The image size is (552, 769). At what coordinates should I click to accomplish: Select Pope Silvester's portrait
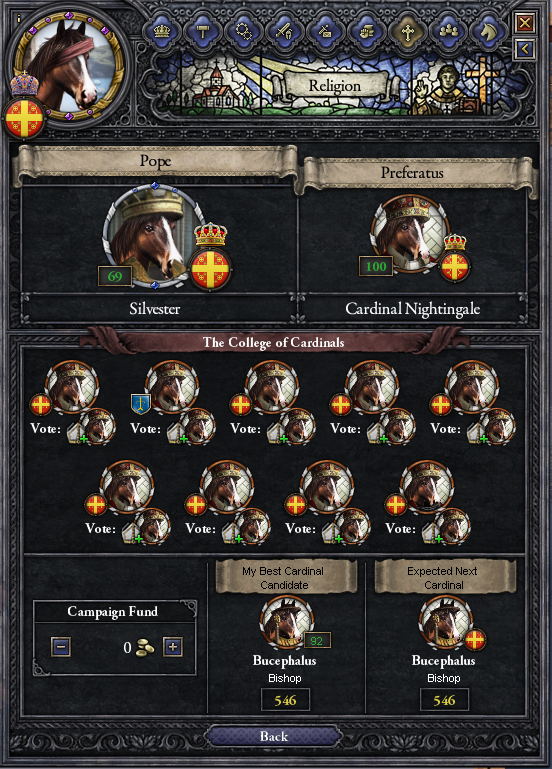(x=153, y=236)
